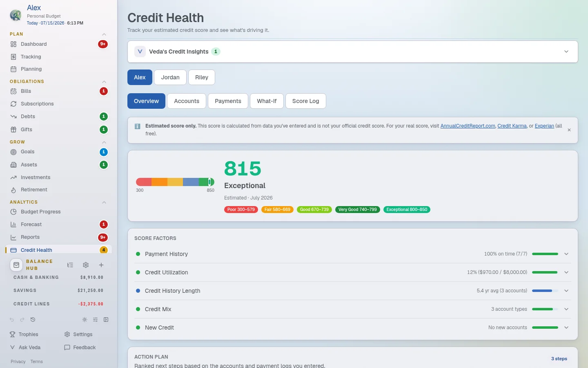Open Goals in the Grow section
The image size is (588, 368).
58,152
